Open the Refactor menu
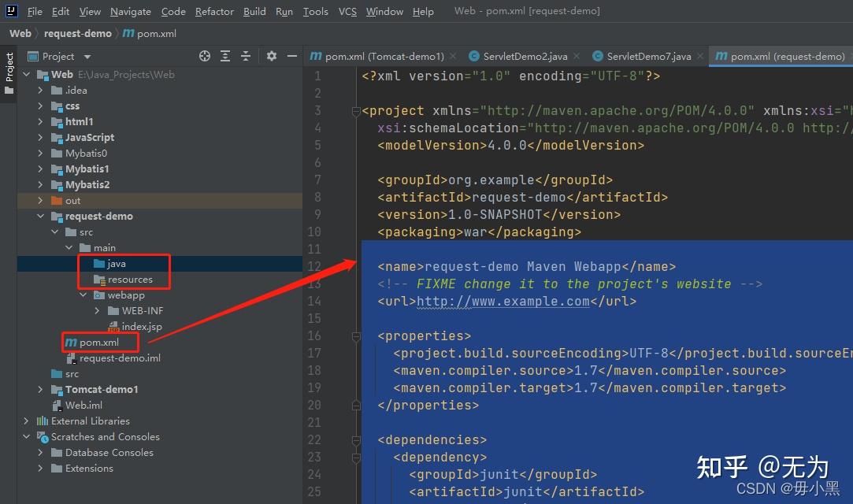 point(214,11)
